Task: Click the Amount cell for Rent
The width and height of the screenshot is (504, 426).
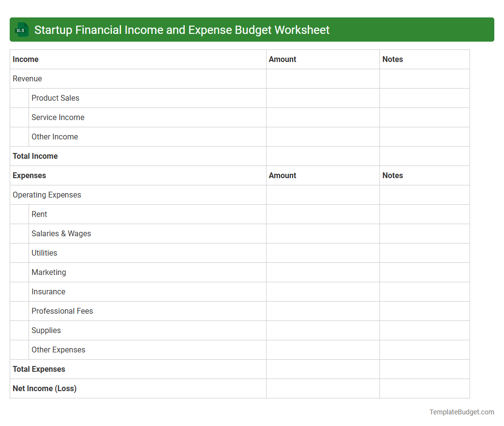Action: [322, 214]
